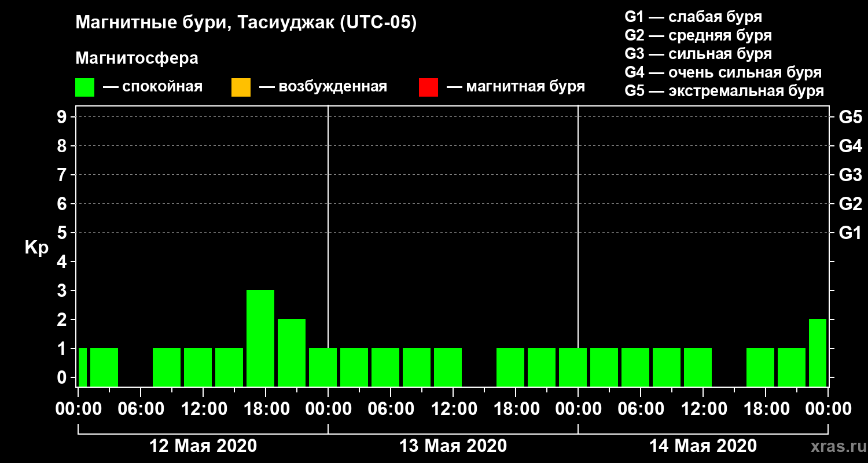Select the '— возбужденная' legend label
This screenshot has height=463, width=868.
323,87
